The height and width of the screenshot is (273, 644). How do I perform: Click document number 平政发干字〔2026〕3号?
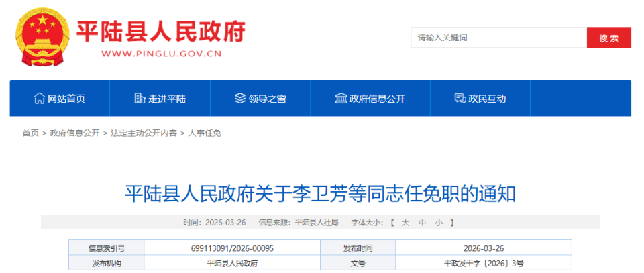(484, 264)
